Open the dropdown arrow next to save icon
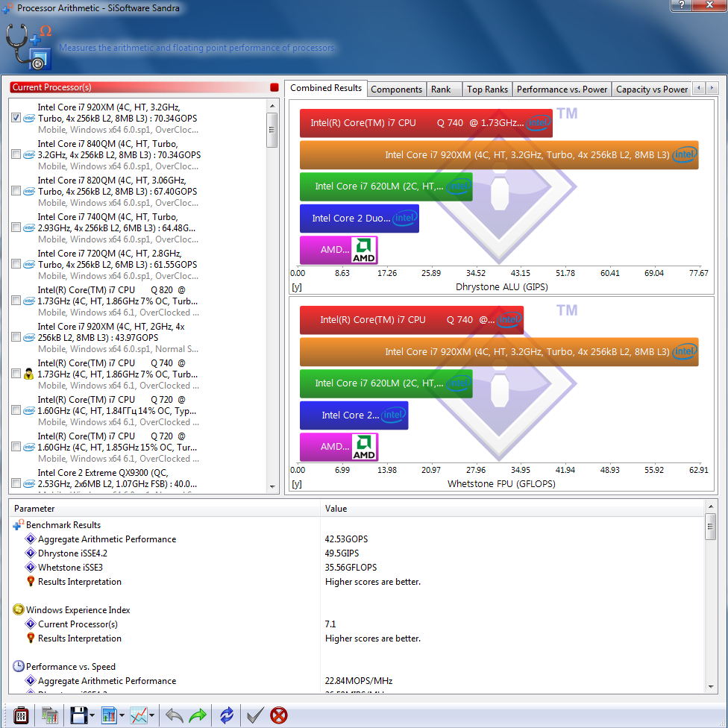 coord(92,715)
